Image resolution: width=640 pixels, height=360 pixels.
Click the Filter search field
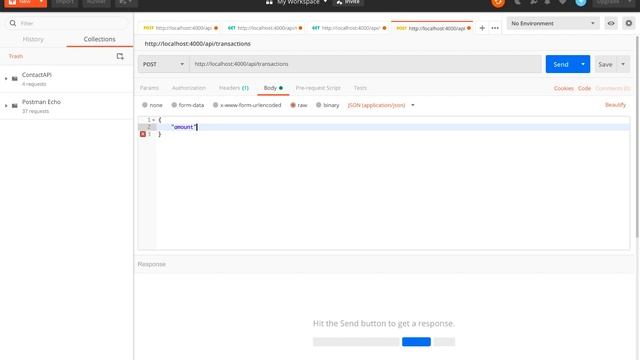(x=67, y=23)
